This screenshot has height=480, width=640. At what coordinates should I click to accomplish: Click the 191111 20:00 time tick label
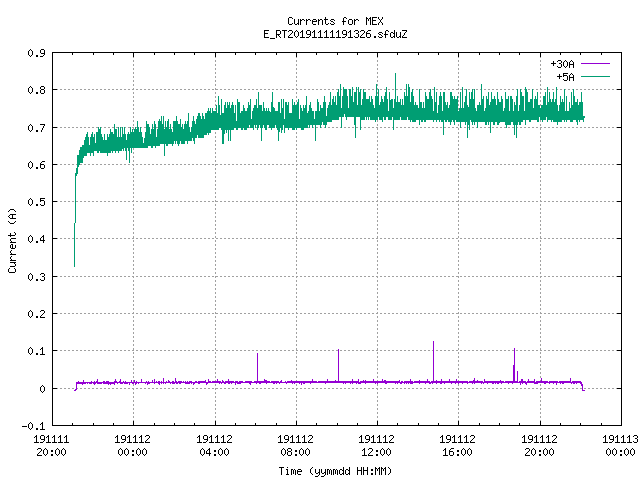51,446
